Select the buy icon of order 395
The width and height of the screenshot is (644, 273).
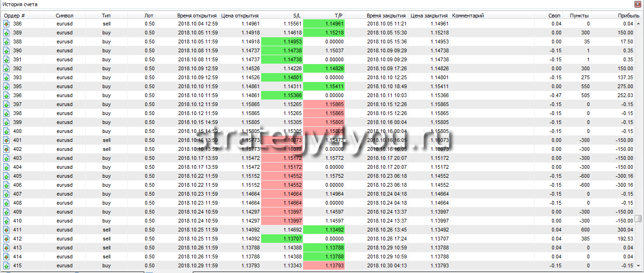[x=7, y=86]
